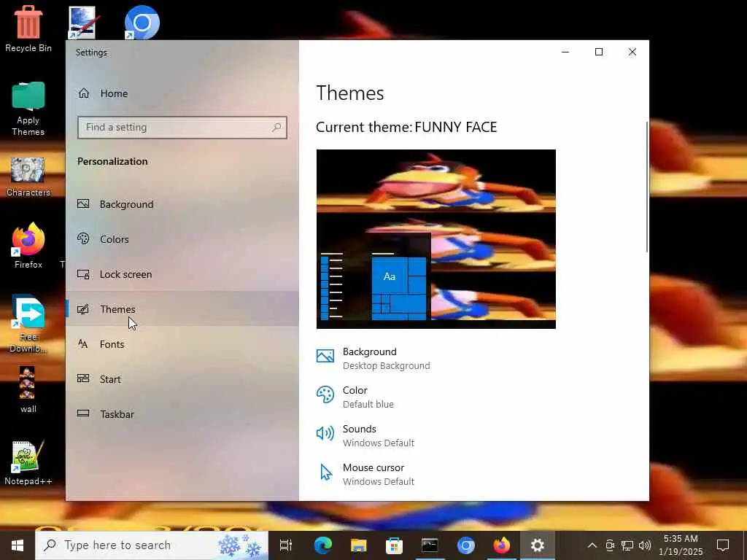Open File Explorer from taskbar
The width and height of the screenshot is (747, 560).
358,545
